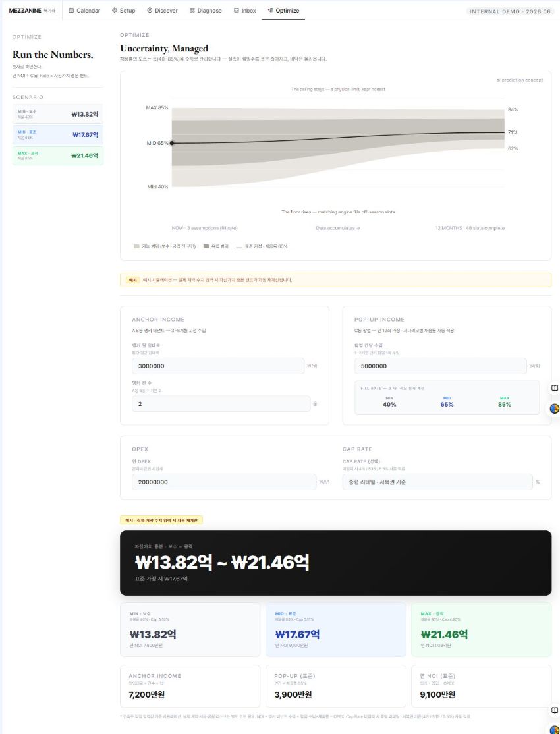
Task: Click the MIN 40% chart axis label
Action: click(158, 186)
